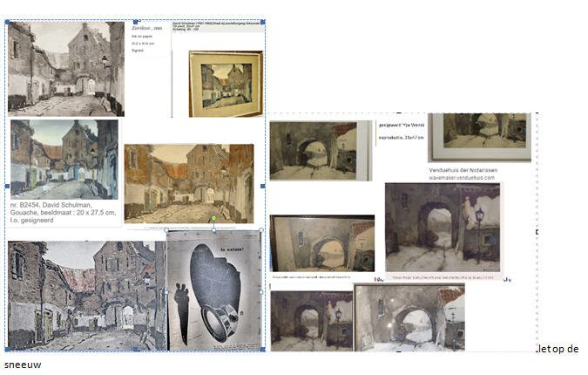Click top-middle resize handle of large collage
The width and height of the screenshot is (588, 375).
136,21
